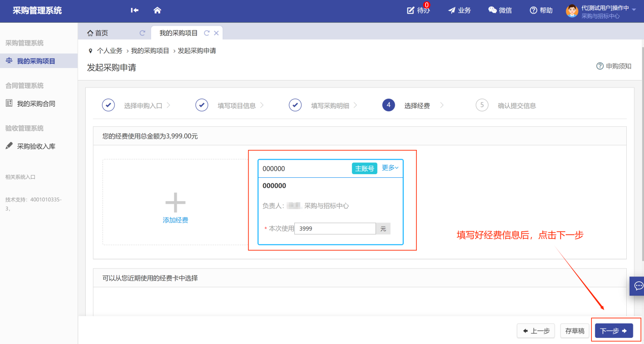The width and height of the screenshot is (644, 344).
Task: Refresh the 首页 tab with reload icon
Action: (x=142, y=33)
